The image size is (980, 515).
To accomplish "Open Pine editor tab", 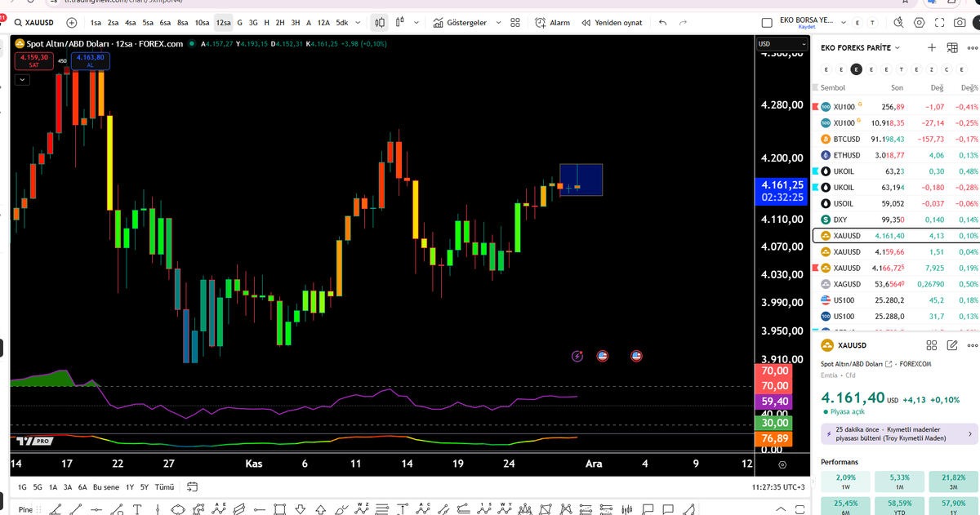I will (26, 509).
